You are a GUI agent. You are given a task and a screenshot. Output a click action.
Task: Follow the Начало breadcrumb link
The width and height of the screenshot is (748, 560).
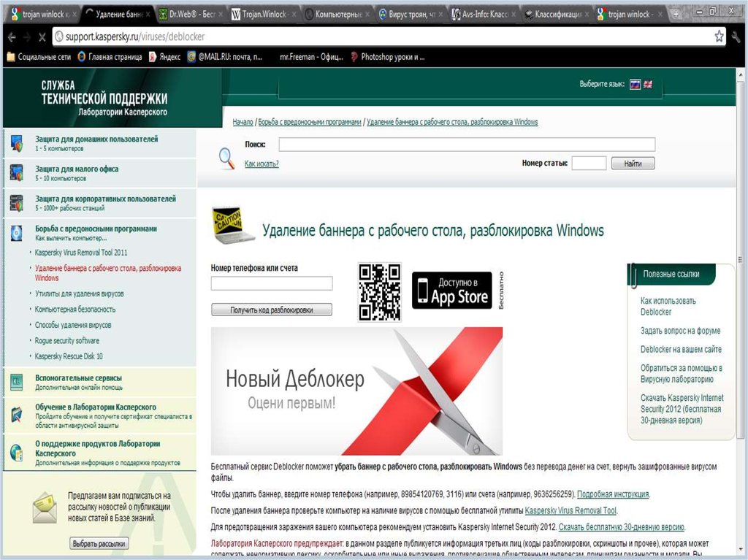(x=243, y=122)
